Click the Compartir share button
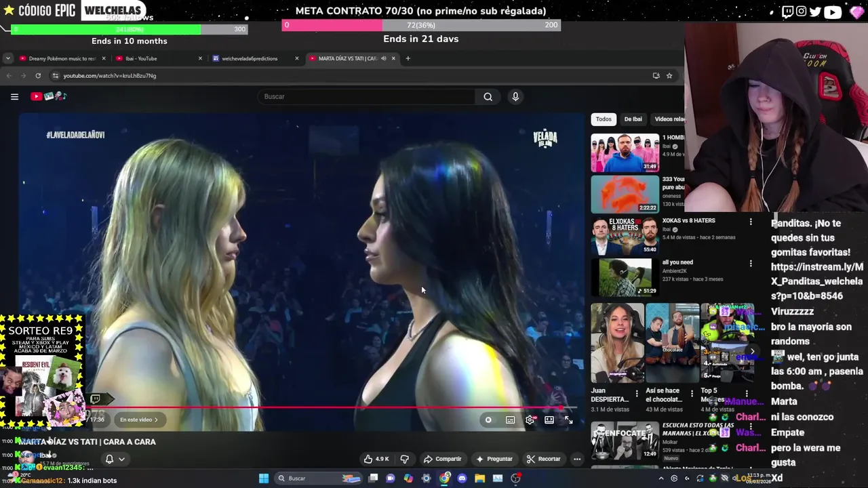Image resolution: width=868 pixels, height=488 pixels. pyautogui.click(x=442, y=459)
